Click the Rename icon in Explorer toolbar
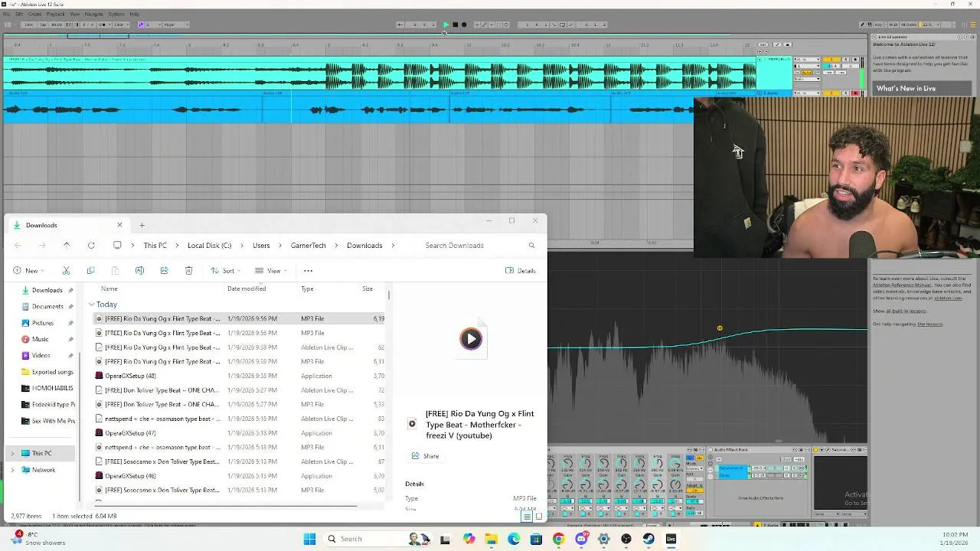The height and width of the screenshot is (551, 980). [139, 270]
